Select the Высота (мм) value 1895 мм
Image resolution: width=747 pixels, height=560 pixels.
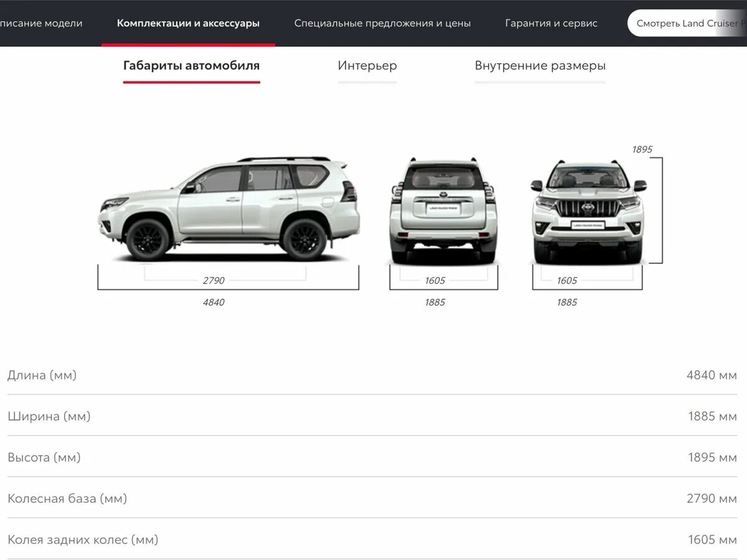coord(710,457)
